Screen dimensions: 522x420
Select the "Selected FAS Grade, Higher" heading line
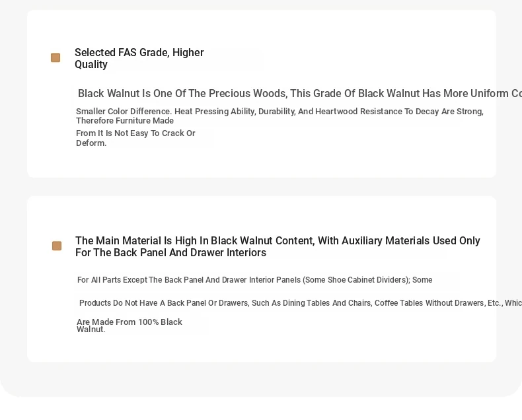tap(139, 53)
